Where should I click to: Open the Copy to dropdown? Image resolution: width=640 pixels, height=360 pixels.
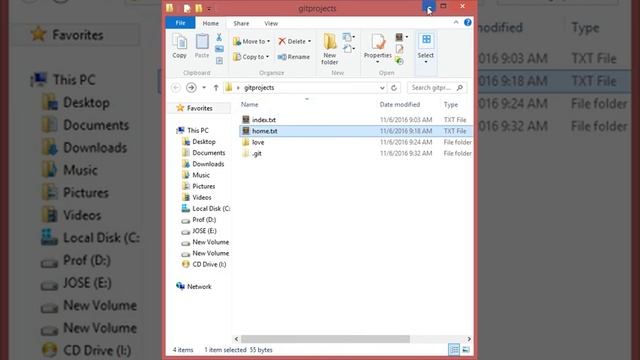click(251, 57)
